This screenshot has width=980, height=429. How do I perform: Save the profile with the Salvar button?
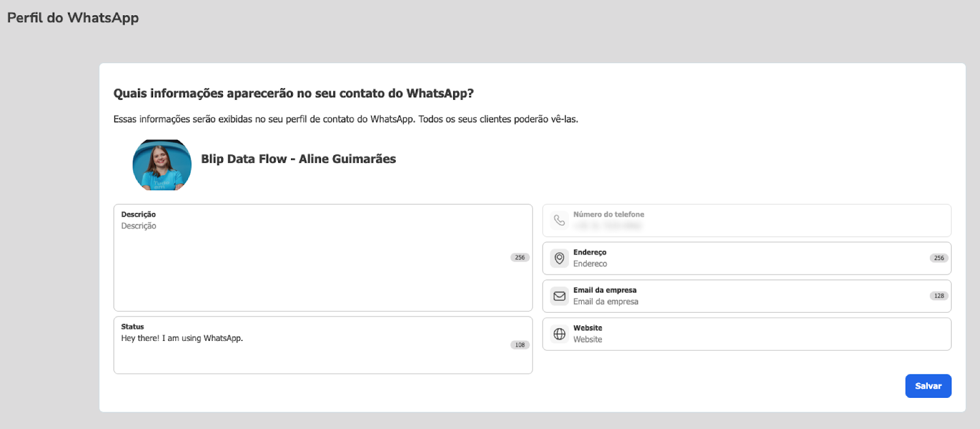pyautogui.click(x=928, y=386)
